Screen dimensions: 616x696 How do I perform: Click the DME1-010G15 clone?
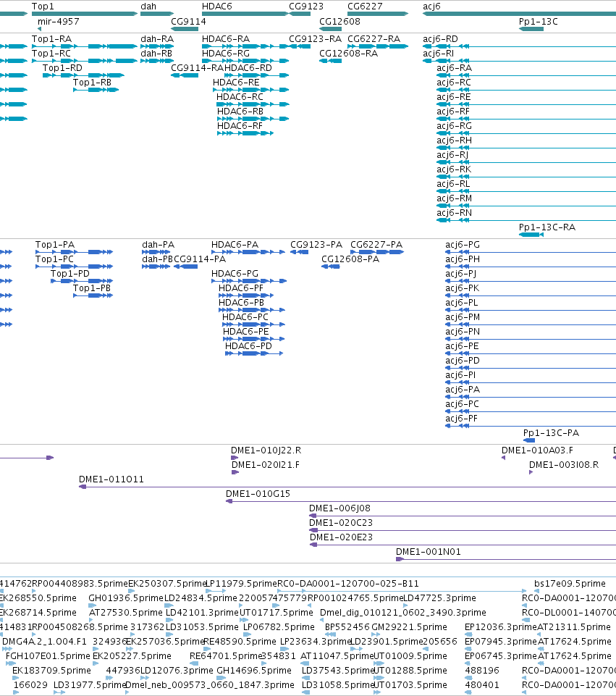[421, 501]
